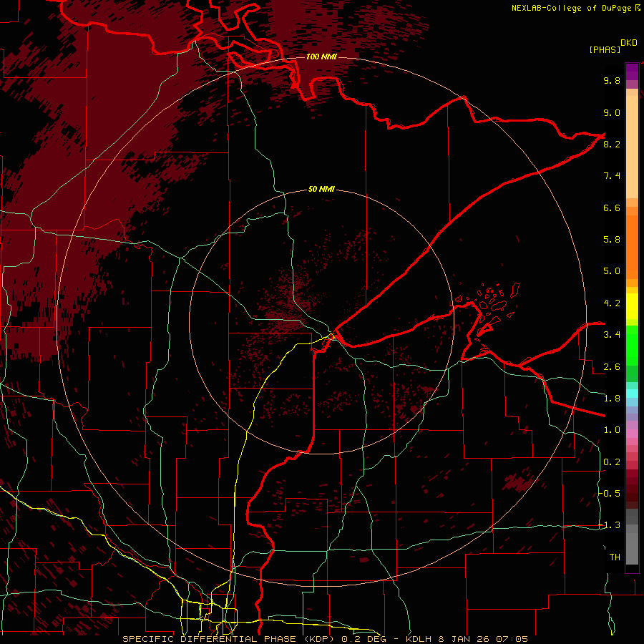Click the 3.4 scale value

pos(612,335)
